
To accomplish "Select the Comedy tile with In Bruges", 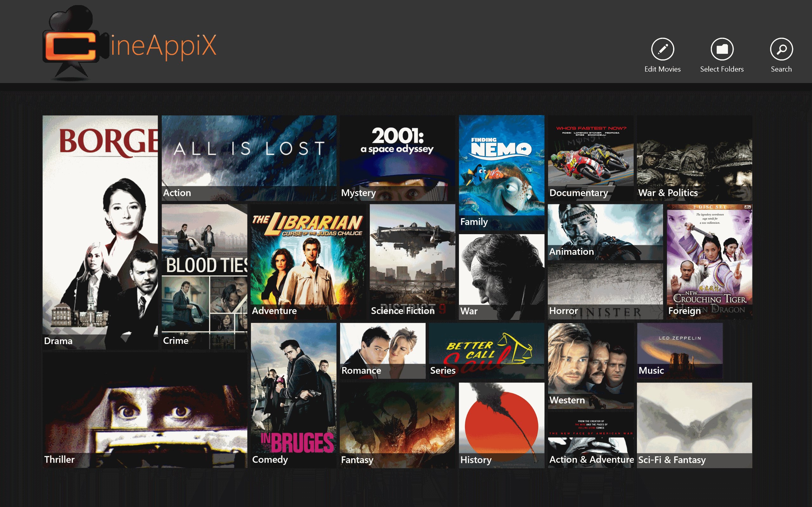I will 293,395.
